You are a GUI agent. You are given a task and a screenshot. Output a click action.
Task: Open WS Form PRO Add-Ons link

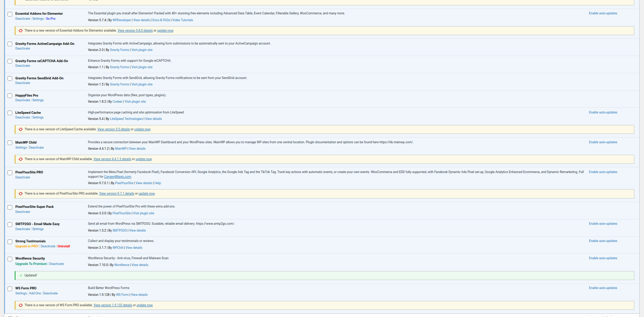pos(35,293)
